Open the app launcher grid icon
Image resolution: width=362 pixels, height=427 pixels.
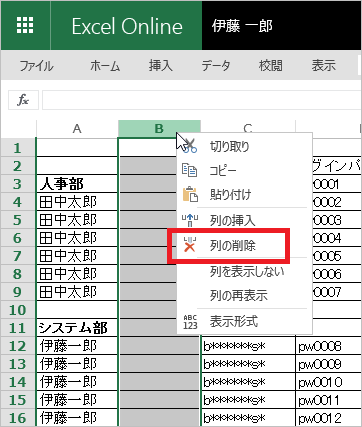point(25,25)
